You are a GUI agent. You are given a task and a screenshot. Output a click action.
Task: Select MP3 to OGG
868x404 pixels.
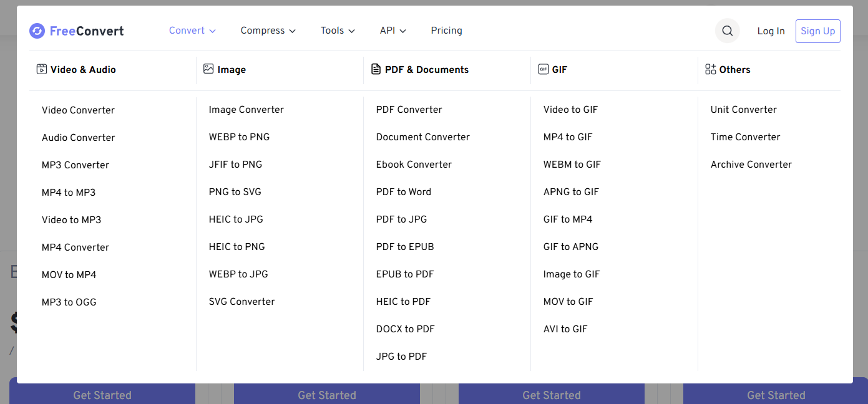coord(69,302)
